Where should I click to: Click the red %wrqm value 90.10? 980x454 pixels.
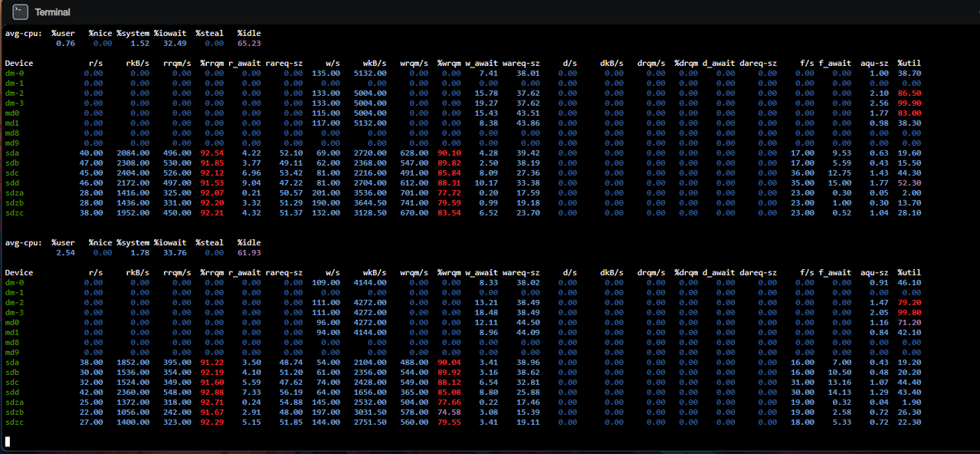click(x=450, y=153)
